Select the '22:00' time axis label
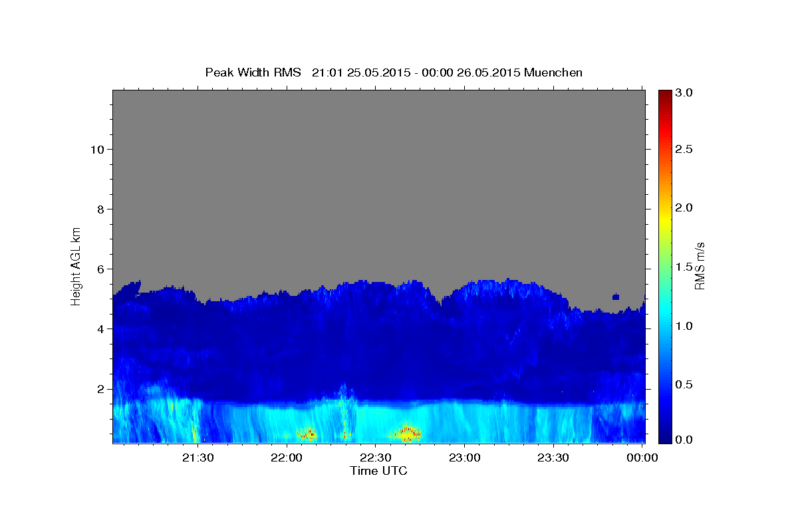Screen dimensions: 798x532 pos(287,458)
